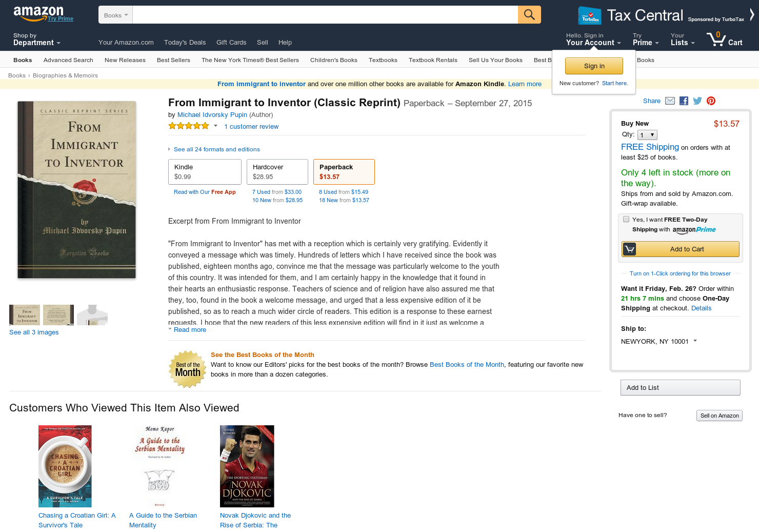The width and height of the screenshot is (759, 532).
Task: Share on Pinterest icon
Action: click(x=711, y=101)
